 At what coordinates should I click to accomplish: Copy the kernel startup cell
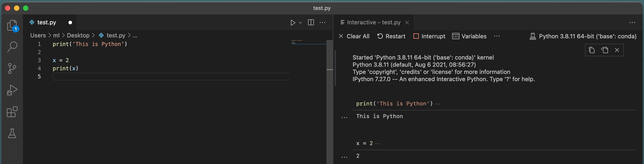tap(592, 50)
